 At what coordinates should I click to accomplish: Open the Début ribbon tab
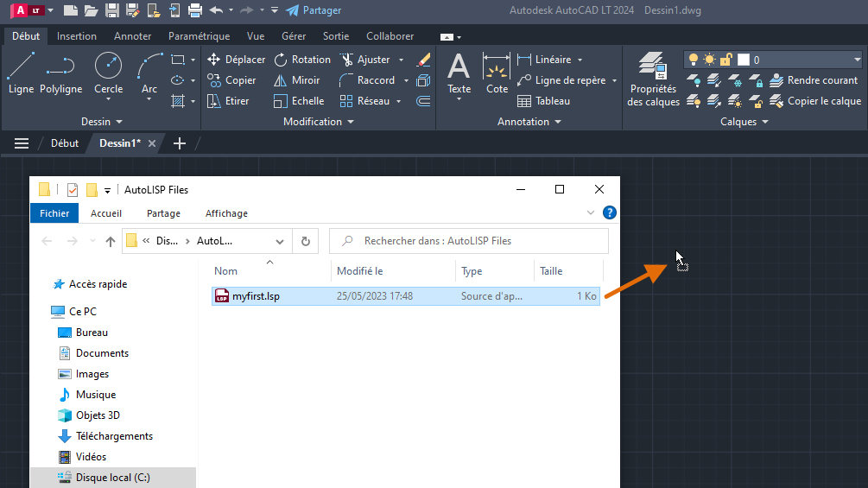pyautogui.click(x=26, y=36)
